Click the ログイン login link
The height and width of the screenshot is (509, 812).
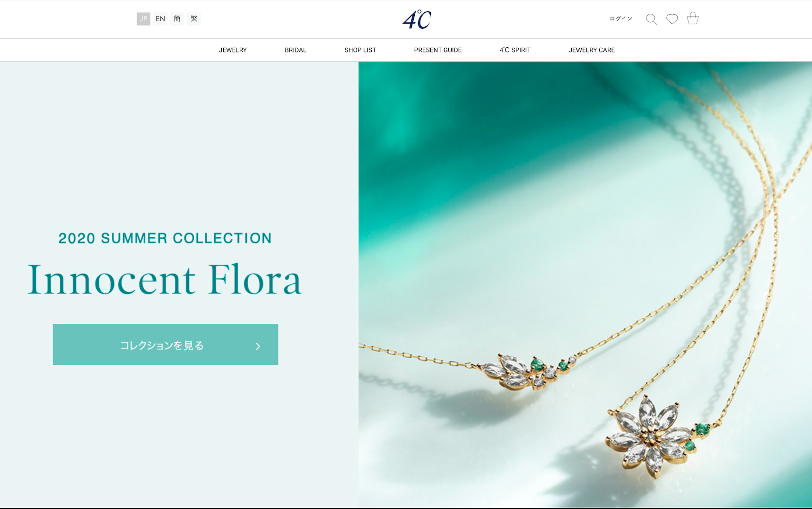pyautogui.click(x=621, y=19)
